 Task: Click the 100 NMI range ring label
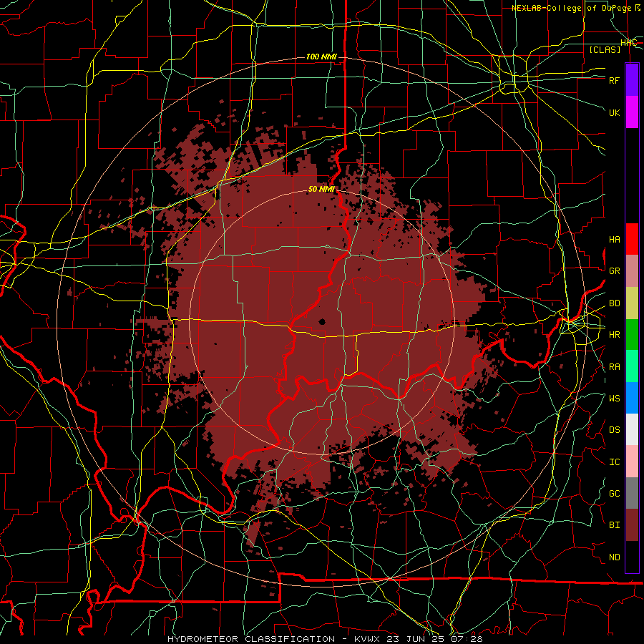pos(321,57)
